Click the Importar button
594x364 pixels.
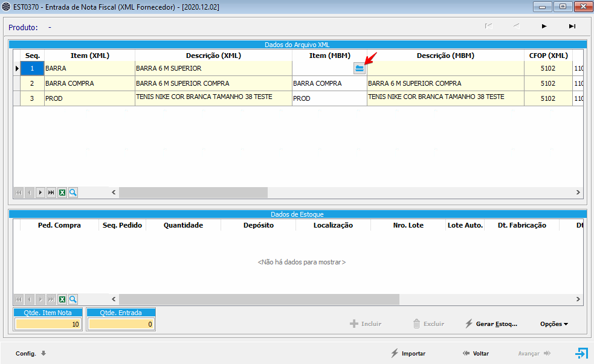[408, 353]
